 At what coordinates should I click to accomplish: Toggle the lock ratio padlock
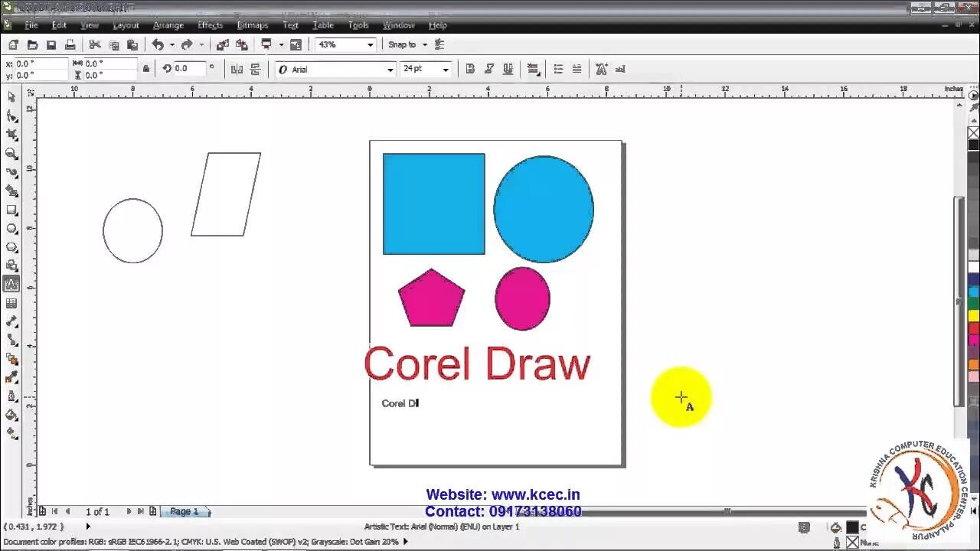pyautogui.click(x=145, y=69)
